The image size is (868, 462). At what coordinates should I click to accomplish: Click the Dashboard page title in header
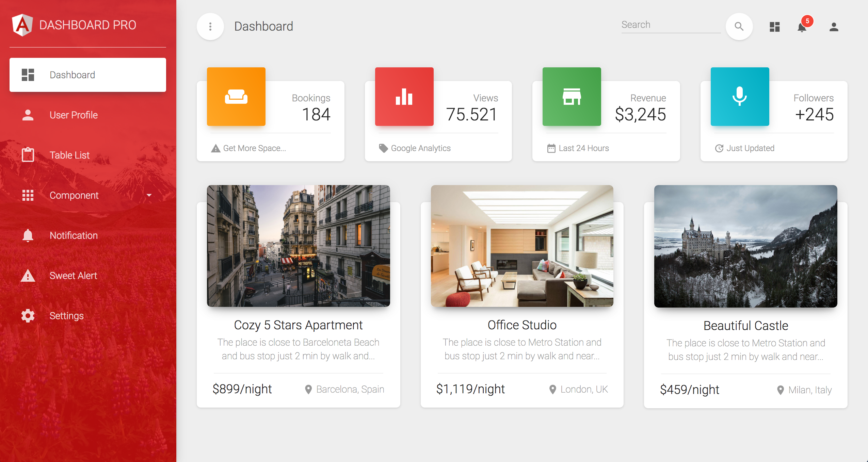(263, 26)
